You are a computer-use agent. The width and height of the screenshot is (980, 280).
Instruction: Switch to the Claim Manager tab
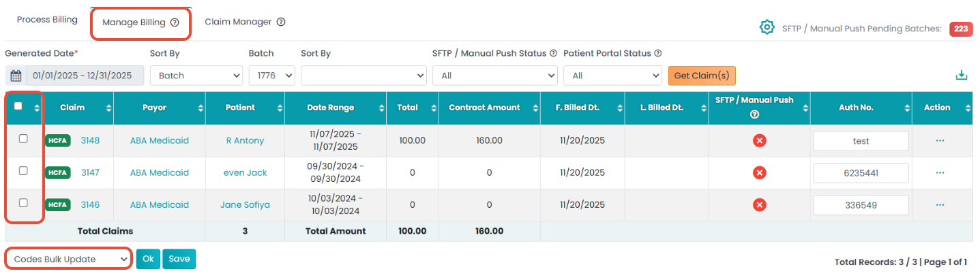238,22
